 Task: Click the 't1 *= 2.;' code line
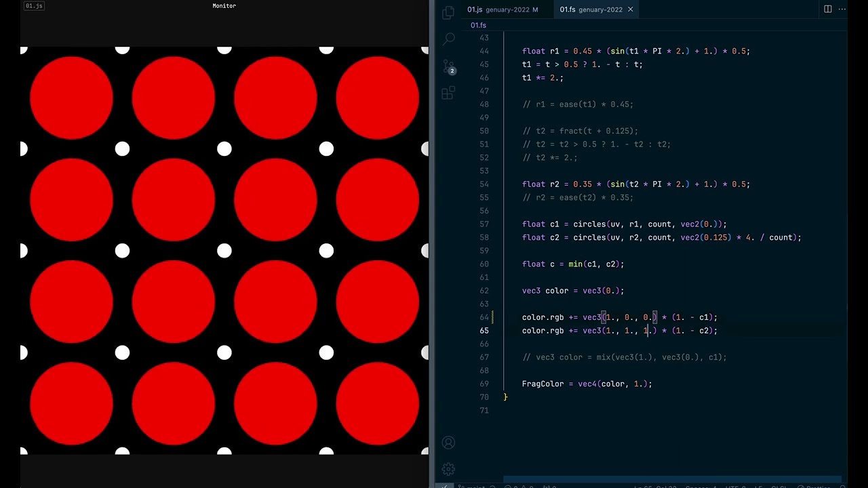[542, 77]
